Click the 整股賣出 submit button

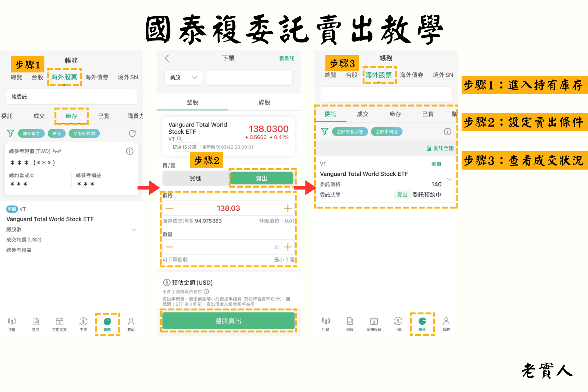(228, 321)
